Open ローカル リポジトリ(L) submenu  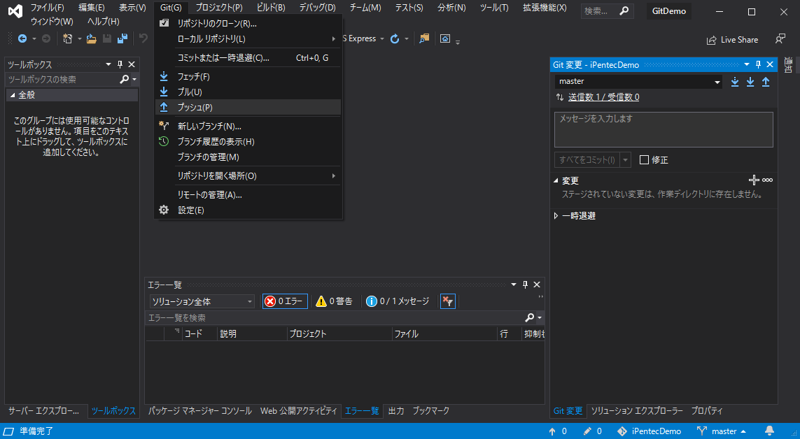point(248,39)
